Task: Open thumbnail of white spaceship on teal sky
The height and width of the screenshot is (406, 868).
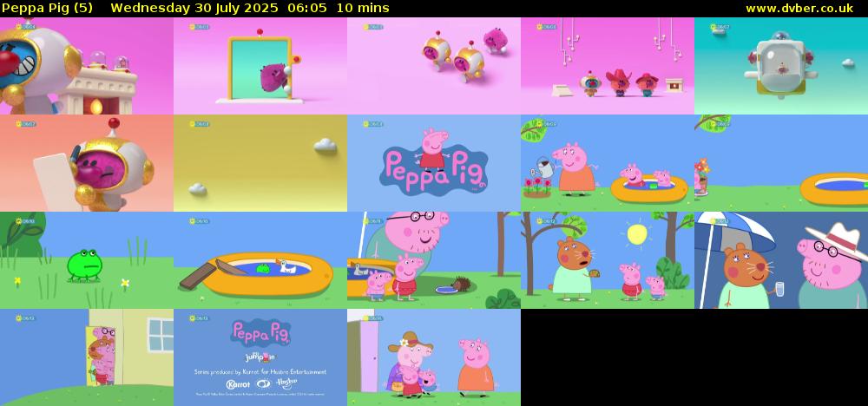Action: click(781, 66)
